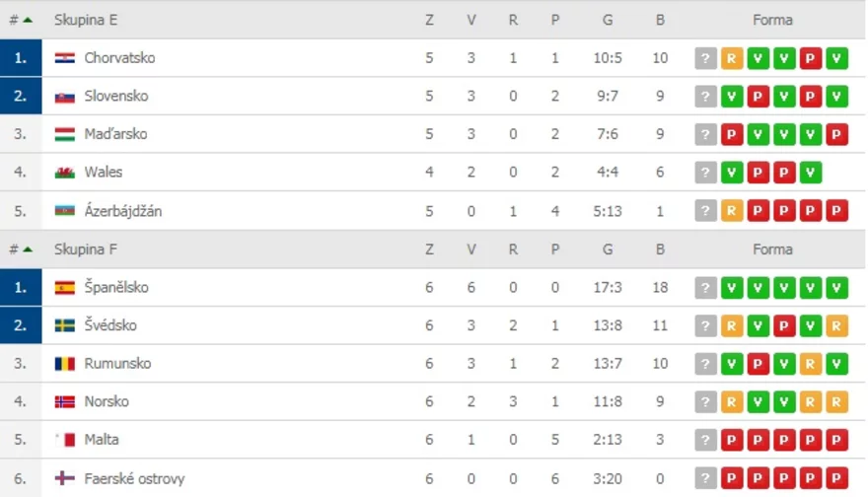
Task: Open the Maďarsko team link
Action: pyautogui.click(x=115, y=134)
